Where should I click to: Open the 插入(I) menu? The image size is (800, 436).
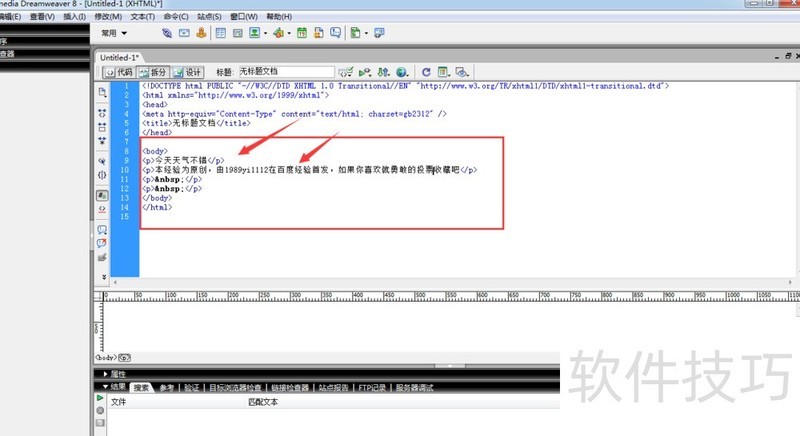coord(74,17)
